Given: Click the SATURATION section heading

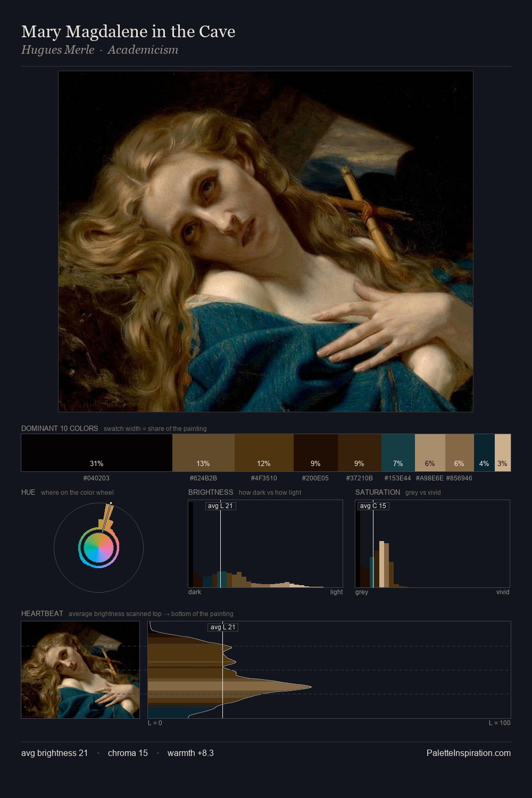Looking at the screenshot, I should coord(378,493).
